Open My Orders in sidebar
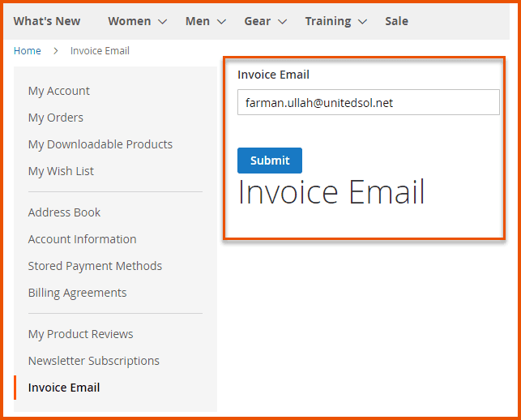 click(x=56, y=118)
